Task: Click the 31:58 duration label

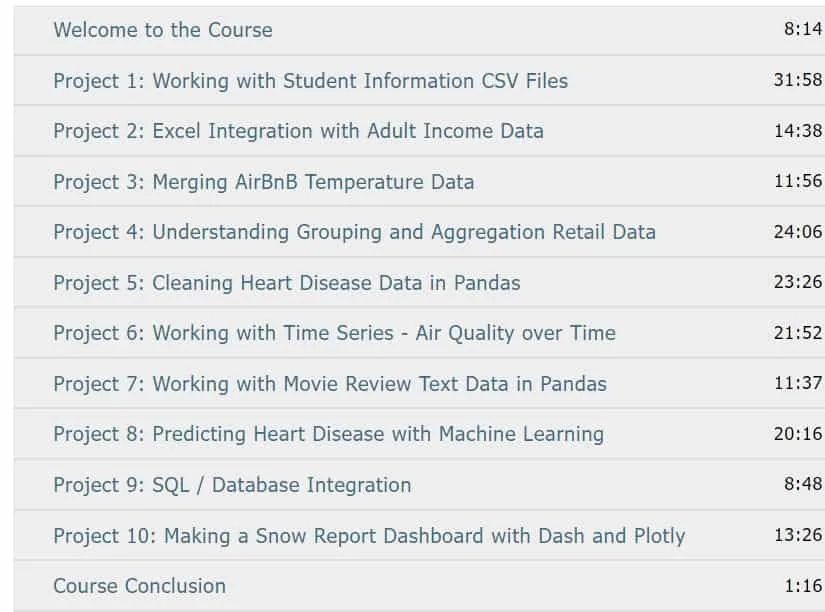Action: pyautogui.click(x=798, y=80)
